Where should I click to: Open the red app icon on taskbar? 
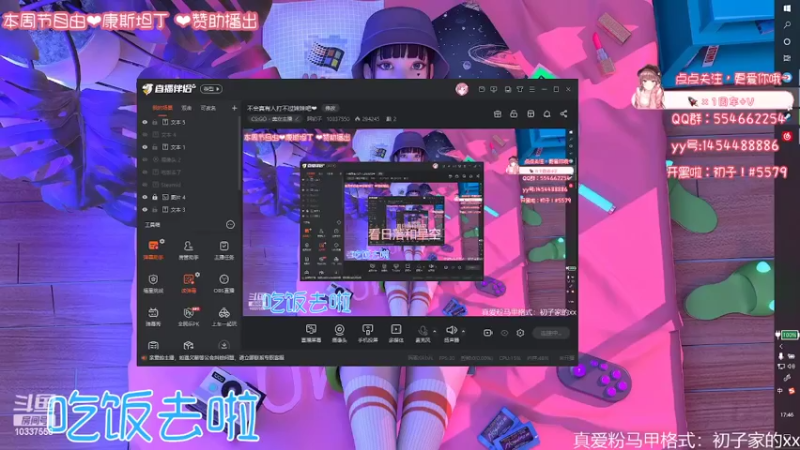pos(787,136)
